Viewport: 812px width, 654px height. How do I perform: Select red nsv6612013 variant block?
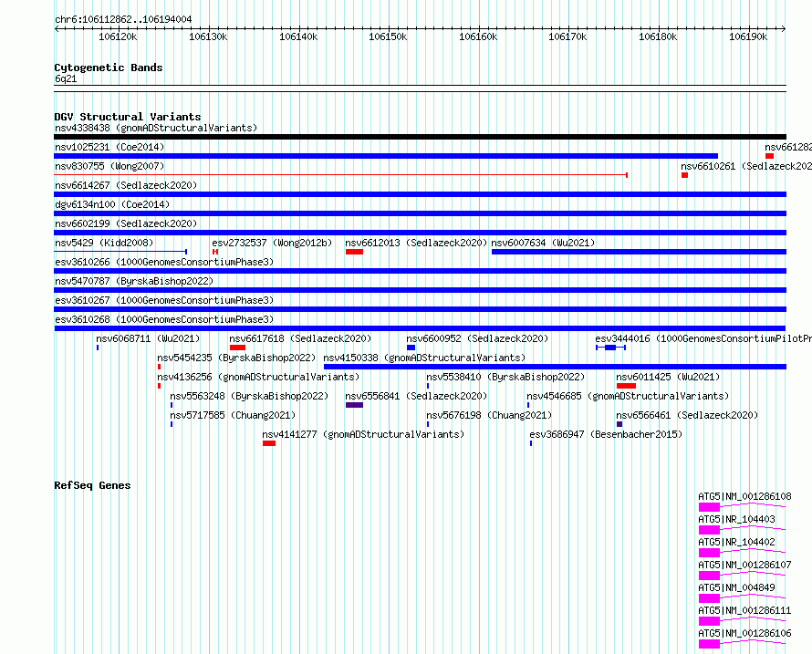(x=354, y=252)
